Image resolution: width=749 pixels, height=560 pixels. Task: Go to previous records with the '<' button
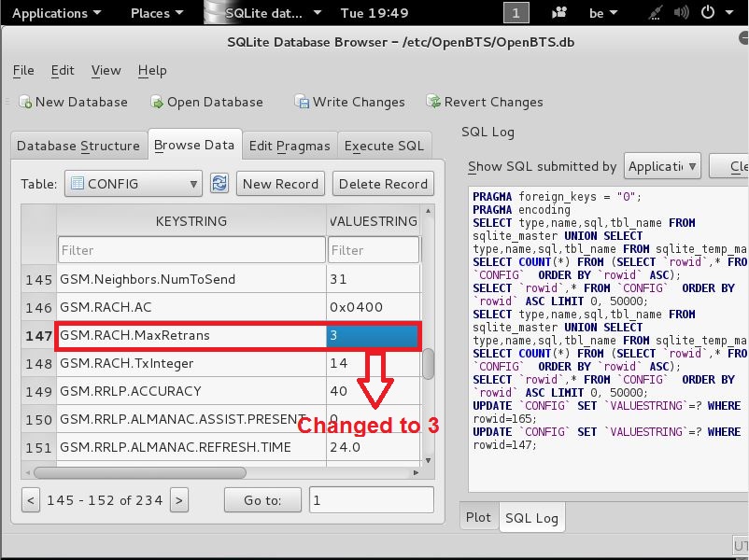click(x=31, y=500)
